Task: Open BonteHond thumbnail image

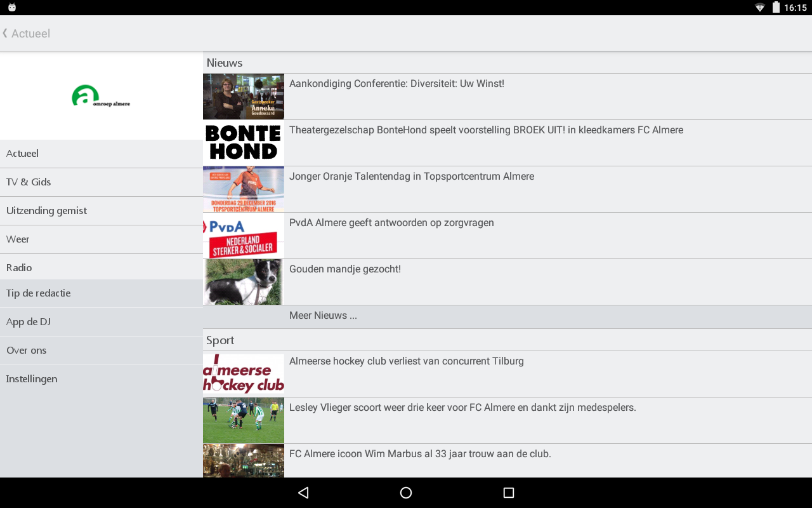Action: tap(244, 143)
